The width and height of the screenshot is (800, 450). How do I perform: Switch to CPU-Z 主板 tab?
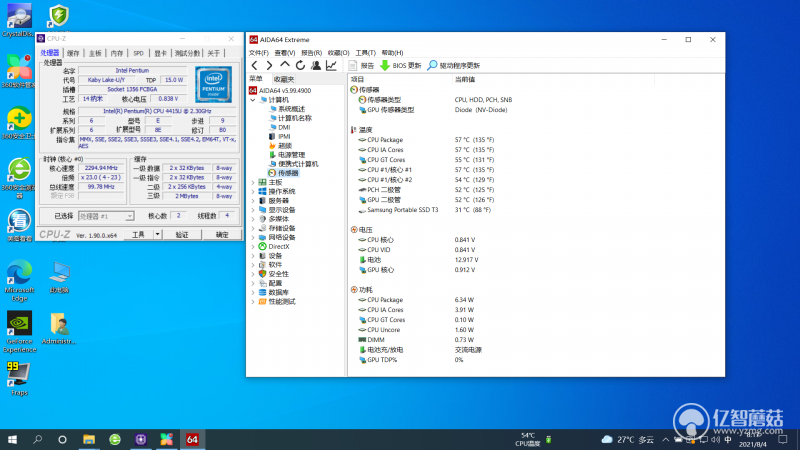[x=95, y=53]
